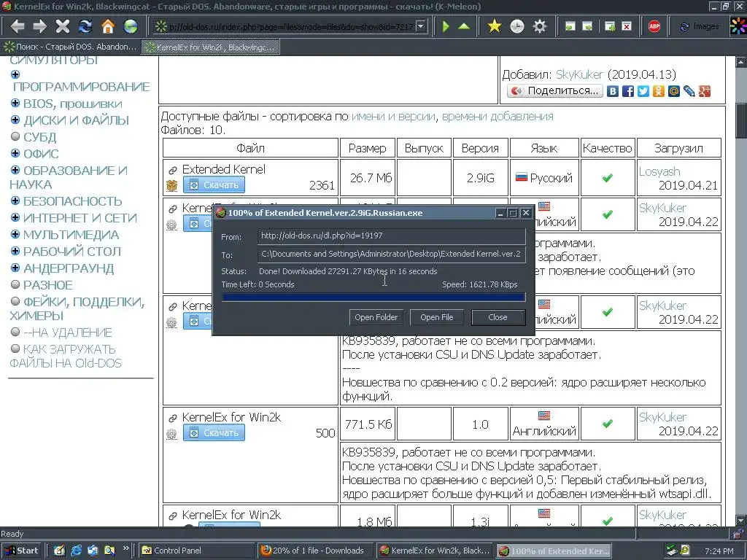Screen dimensions: 747x560
Task: Open Bookmarks via the yellow star icon
Action: pyautogui.click(x=495, y=26)
